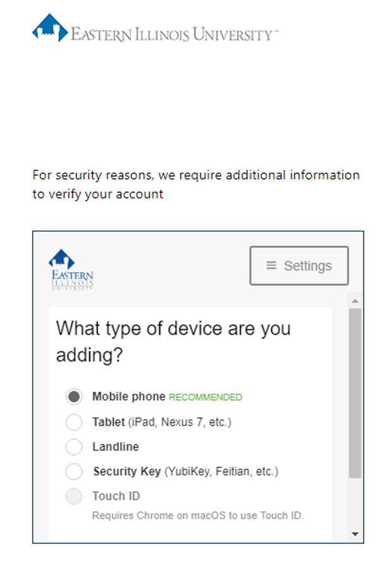Open the Settings button

tap(299, 266)
